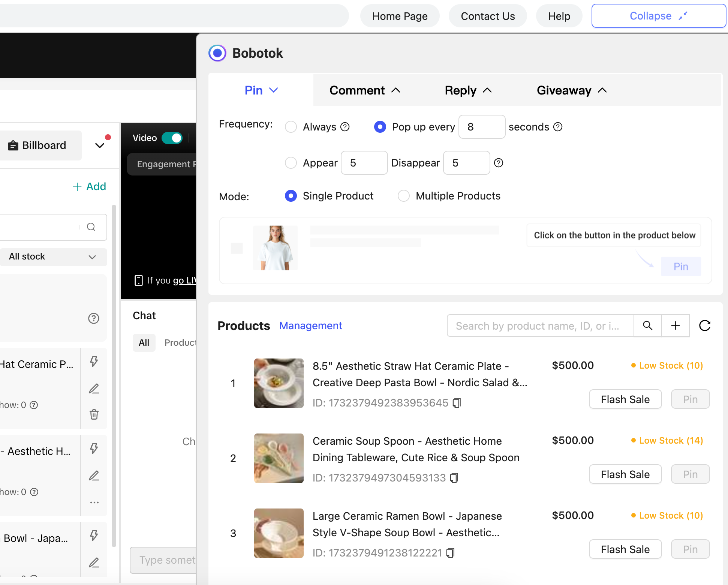
Task: Pin the Straw Hat Ceramic Plate product
Action: pyautogui.click(x=690, y=399)
